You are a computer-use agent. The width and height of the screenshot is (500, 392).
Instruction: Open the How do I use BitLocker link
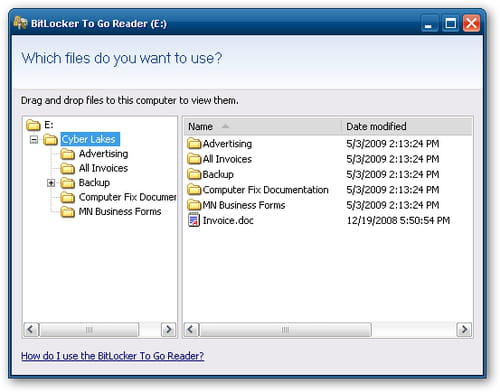113,356
